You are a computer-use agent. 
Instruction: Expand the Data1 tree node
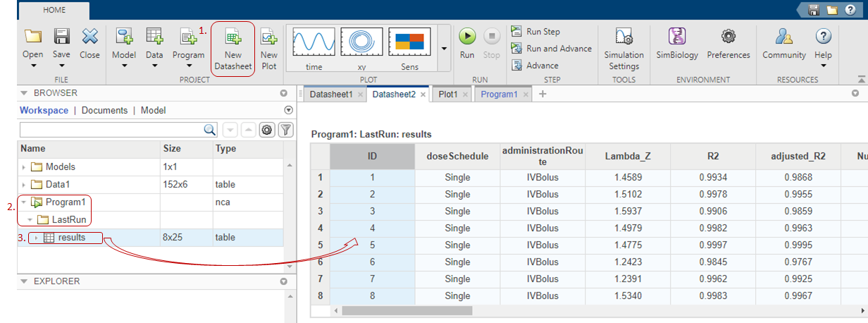point(23,185)
